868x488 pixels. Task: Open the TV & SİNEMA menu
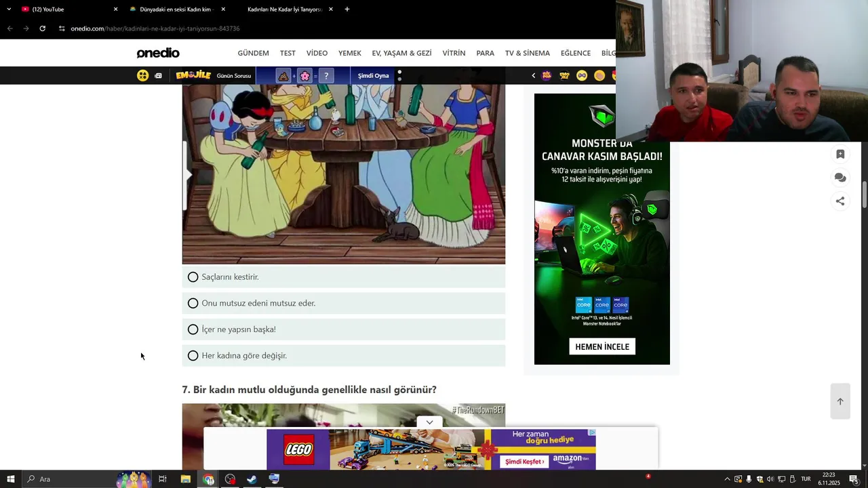coord(528,53)
